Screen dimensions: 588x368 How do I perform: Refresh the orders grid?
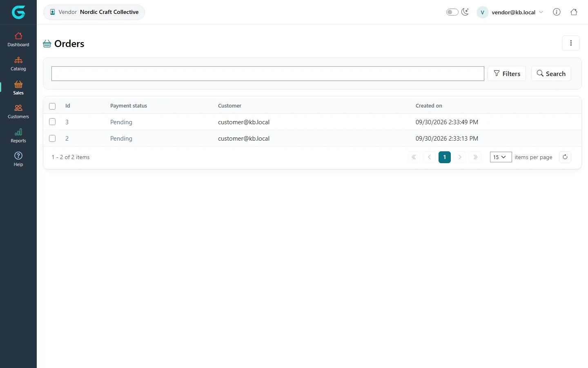(565, 157)
